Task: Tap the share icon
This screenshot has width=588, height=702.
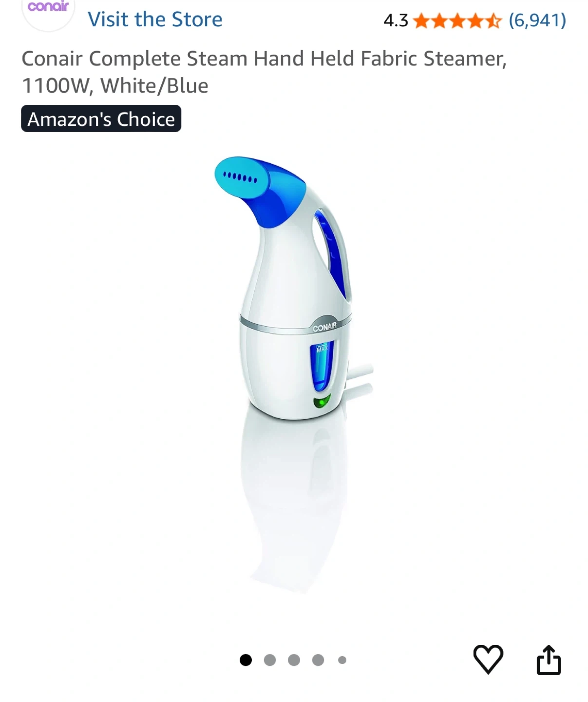Action: click(x=549, y=660)
